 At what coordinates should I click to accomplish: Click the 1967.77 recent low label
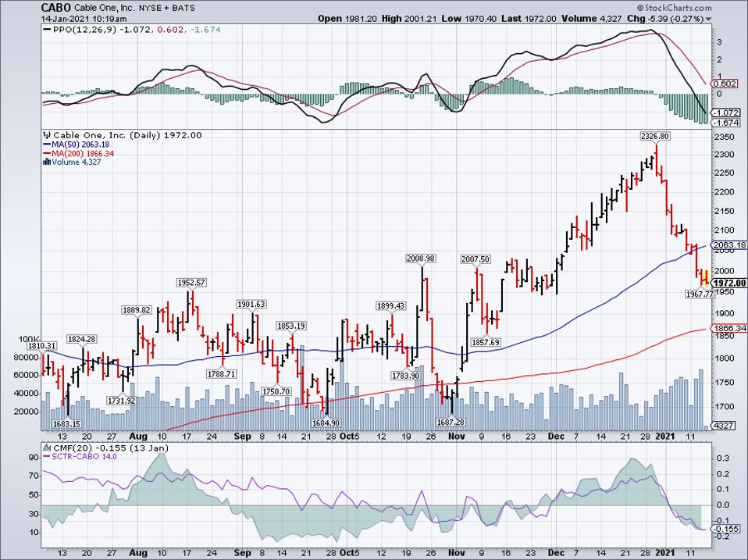(x=700, y=294)
